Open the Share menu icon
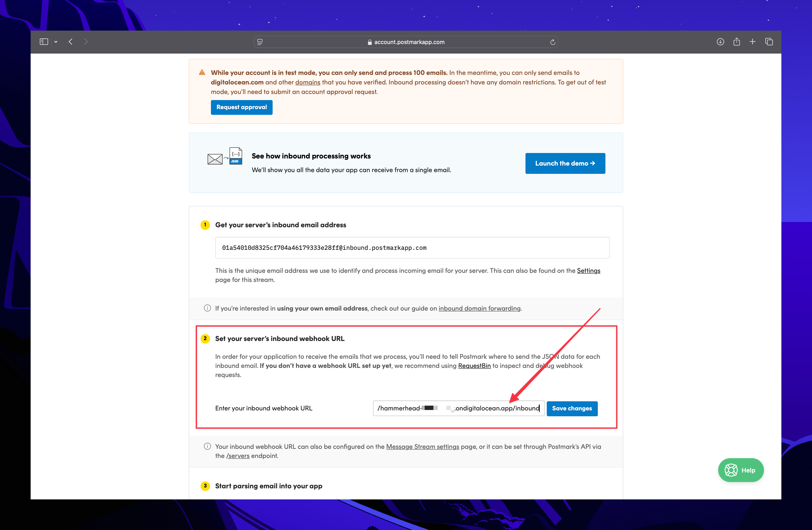 tap(737, 42)
